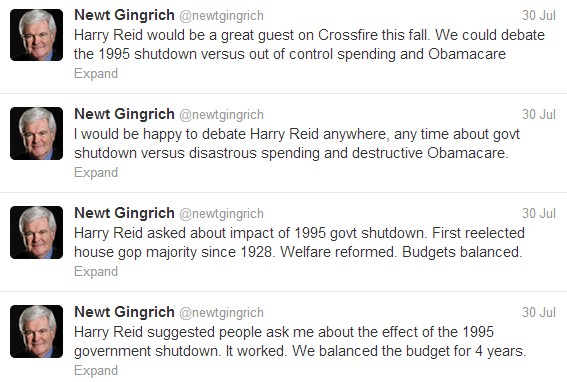Open the 30 Jul timestamp on the 'Welfare reformed' tweet
This screenshot has width=567, height=382.
[539, 213]
